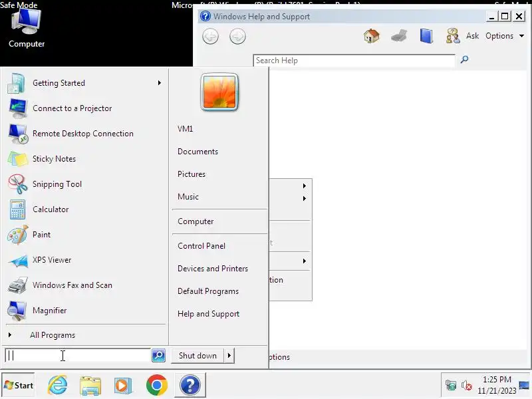Open the Snipping Tool

(84, 184)
